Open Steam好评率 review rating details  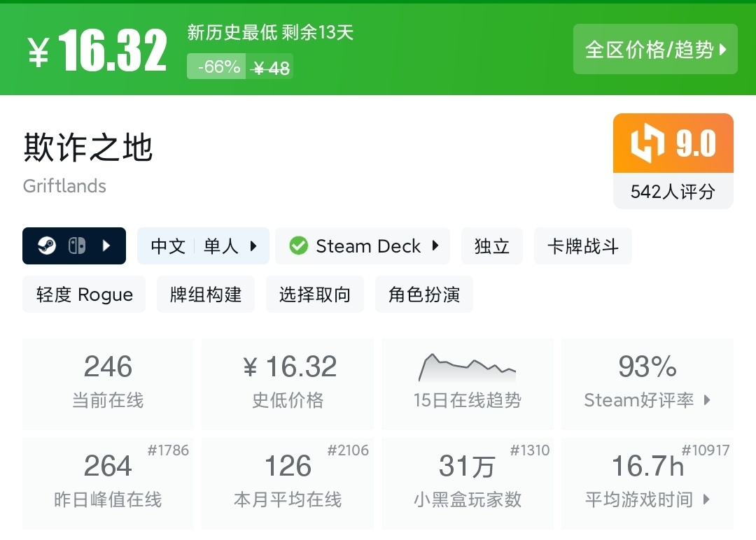[x=647, y=383]
